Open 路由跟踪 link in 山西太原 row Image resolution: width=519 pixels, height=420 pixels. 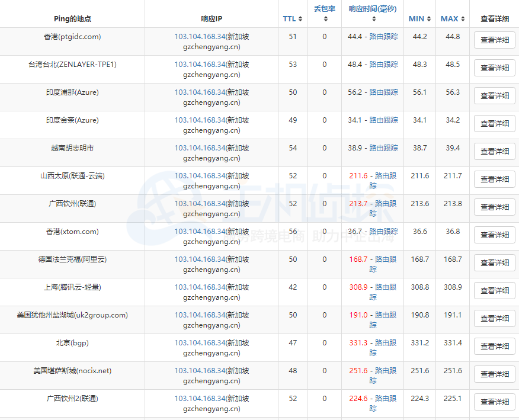tap(386, 176)
